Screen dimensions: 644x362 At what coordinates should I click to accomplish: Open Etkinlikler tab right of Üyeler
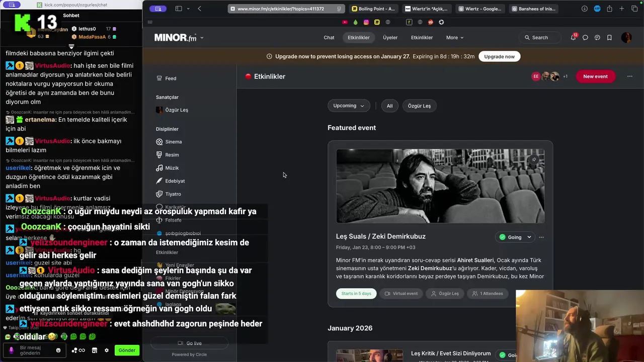(422, 38)
